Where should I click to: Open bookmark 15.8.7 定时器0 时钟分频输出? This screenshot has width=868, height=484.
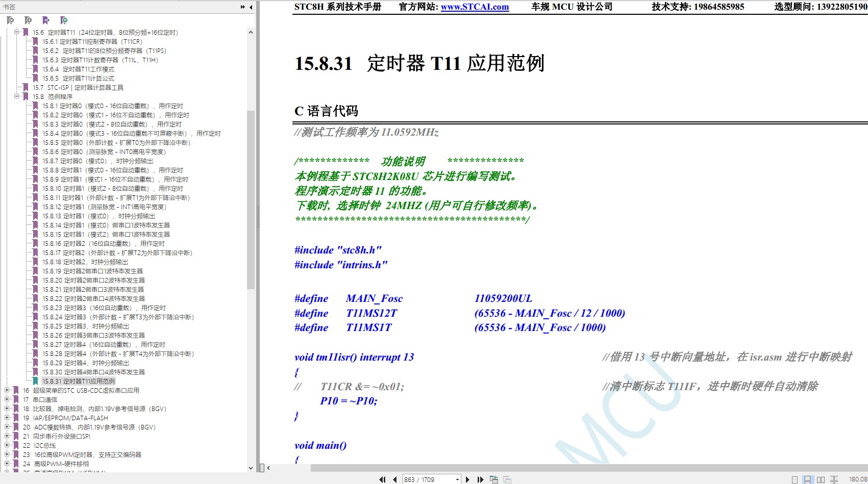coord(98,161)
